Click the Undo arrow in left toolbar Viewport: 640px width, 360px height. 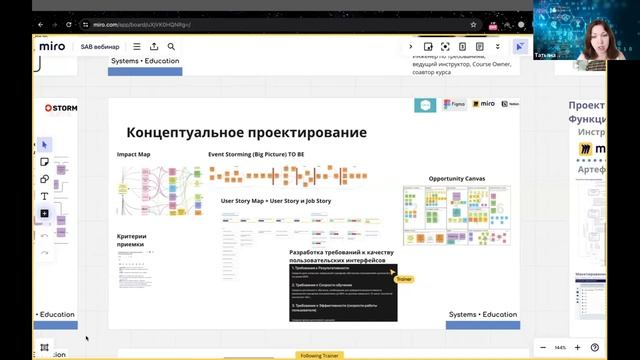[x=44, y=236]
